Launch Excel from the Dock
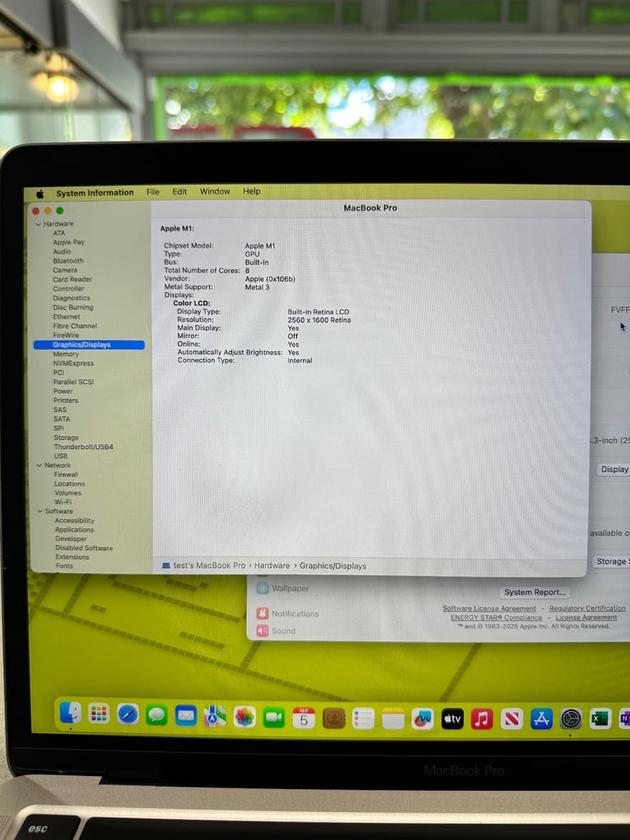630x840 pixels. [x=600, y=719]
